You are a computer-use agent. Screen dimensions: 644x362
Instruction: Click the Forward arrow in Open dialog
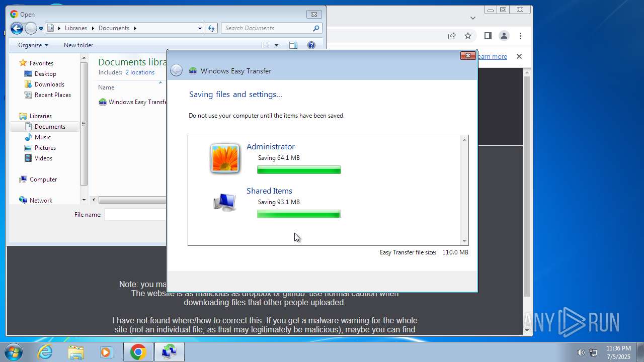(x=31, y=28)
